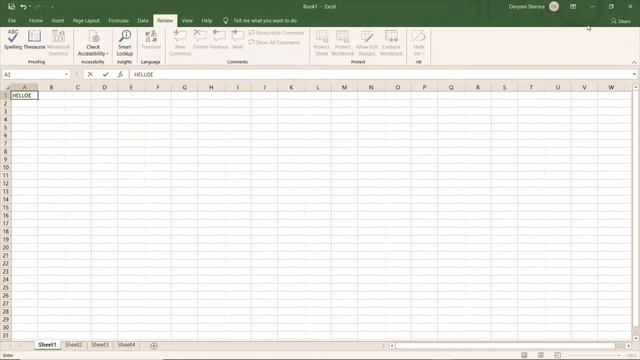This screenshot has width=640, height=360.
Task: Open Ribbon Display Options
Action: [x=573, y=7]
